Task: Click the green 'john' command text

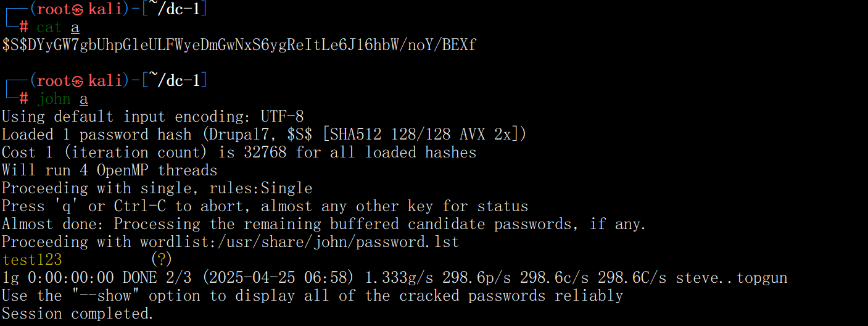Action: coord(54,99)
